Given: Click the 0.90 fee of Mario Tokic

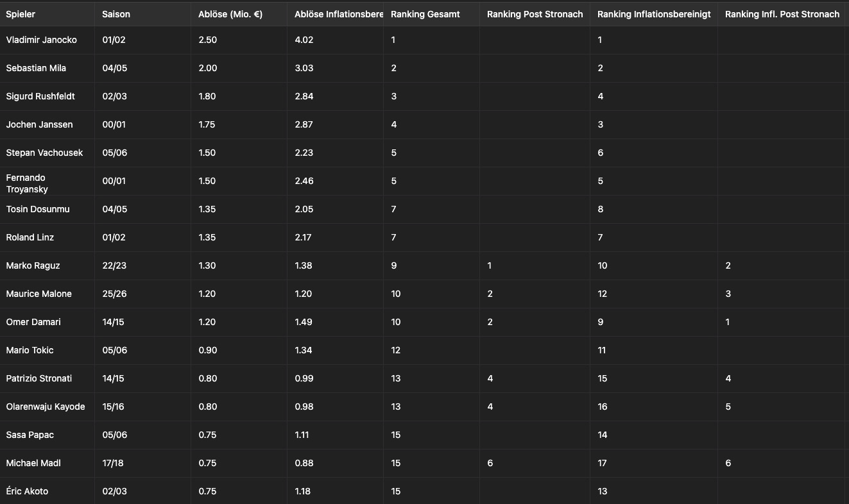Looking at the screenshot, I should 207,350.
